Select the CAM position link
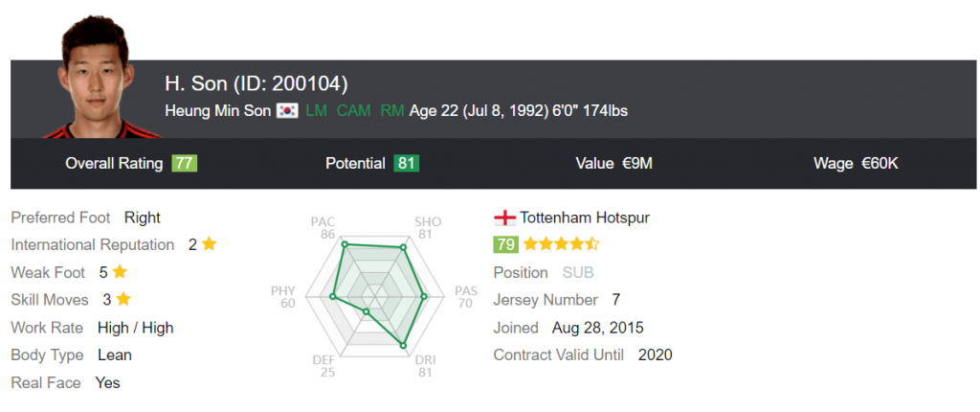This screenshot has width=980, height=412. tap(353, 110)
